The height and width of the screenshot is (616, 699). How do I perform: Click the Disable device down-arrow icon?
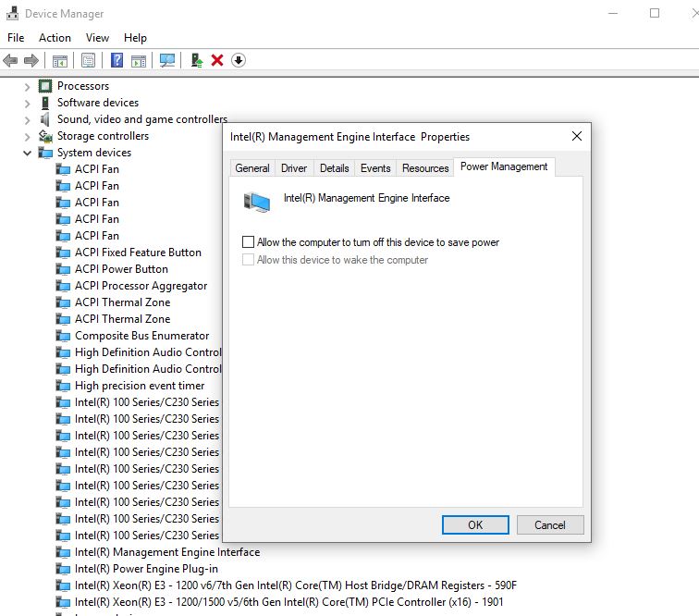[x=239, y=60]
